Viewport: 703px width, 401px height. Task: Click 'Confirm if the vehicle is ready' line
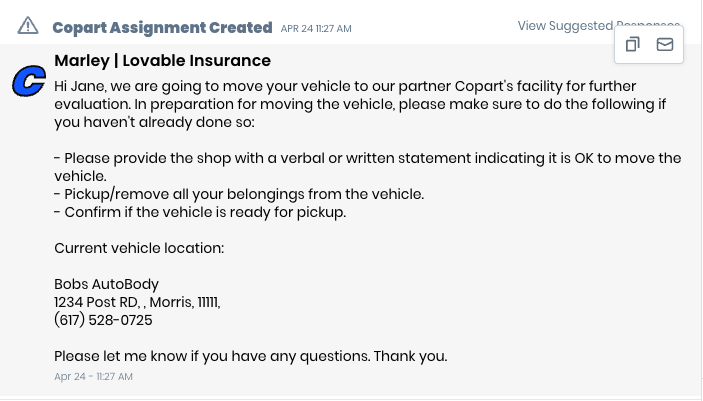coord(200,212)
